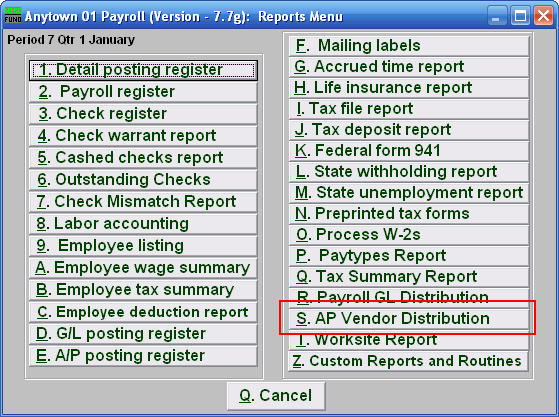Open the Detail posting register report
Image resolution: width=559 pixels, height=417 pixels.
[x=143, y=70]
